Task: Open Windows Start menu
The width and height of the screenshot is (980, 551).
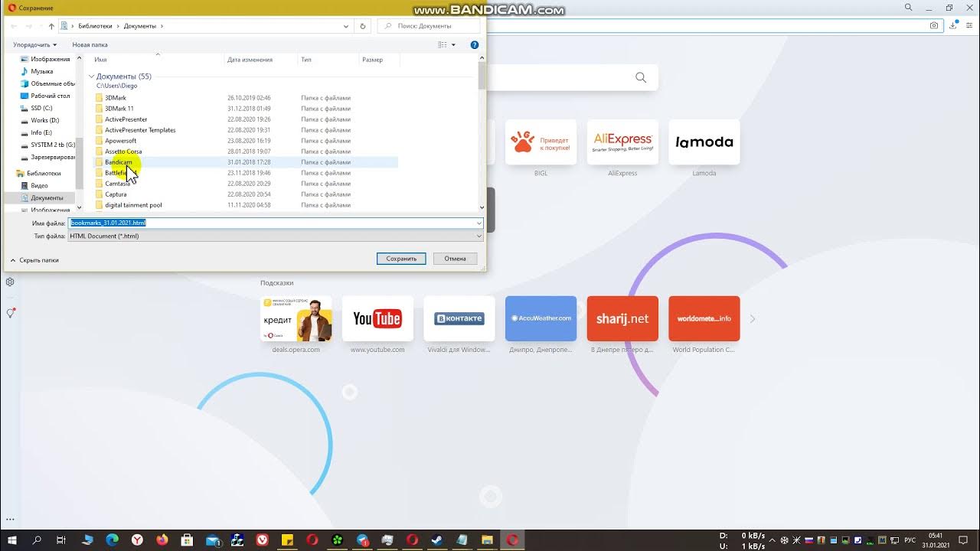Action: click(x=12, y=540)
